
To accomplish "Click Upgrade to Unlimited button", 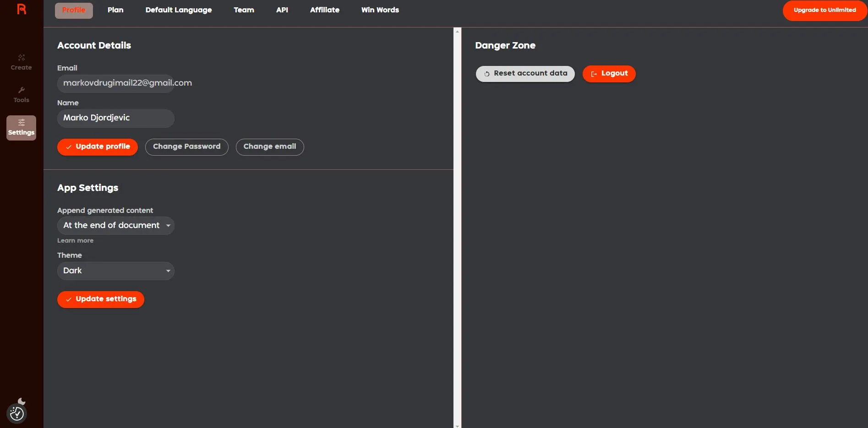I will [x=824, y=10].
